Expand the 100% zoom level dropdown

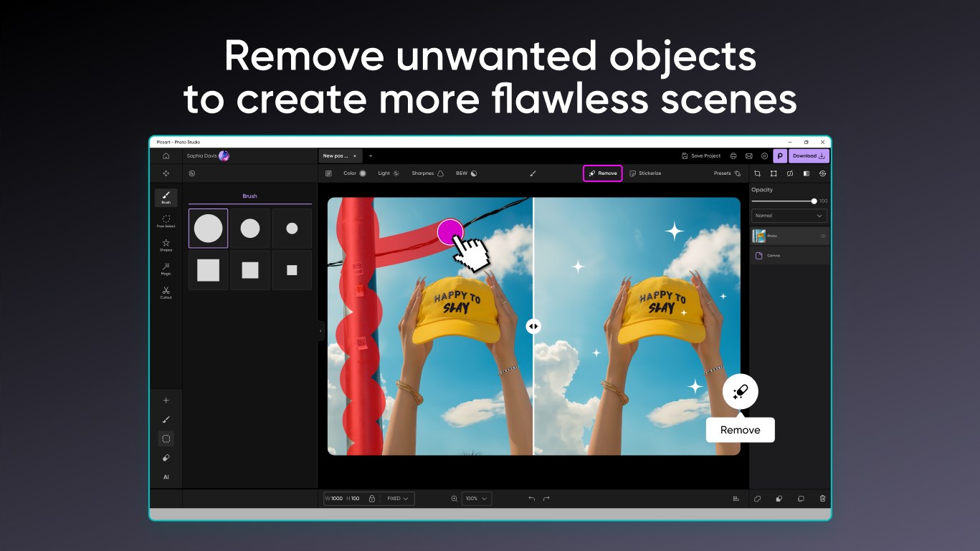coord(476,498)
